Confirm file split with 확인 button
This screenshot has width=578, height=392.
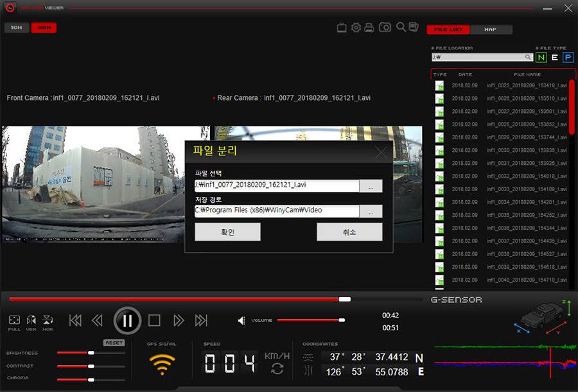click(227, 232)
